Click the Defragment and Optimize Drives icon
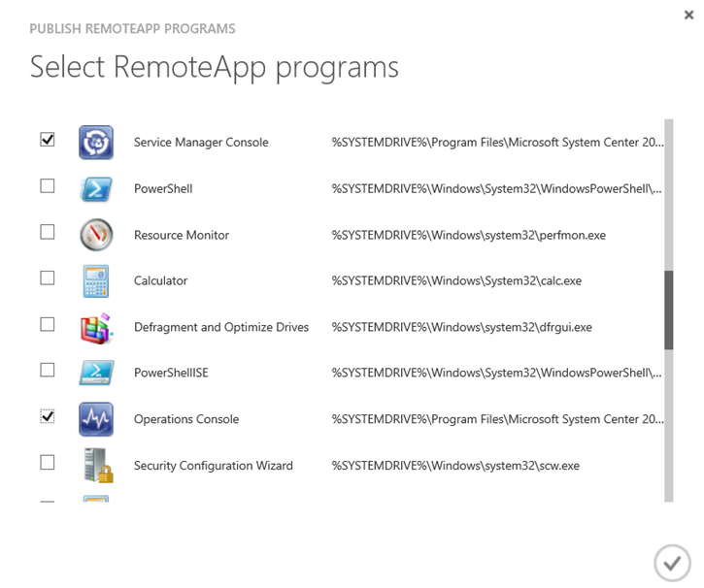The image size is (704, 588). tap(96, 328)
